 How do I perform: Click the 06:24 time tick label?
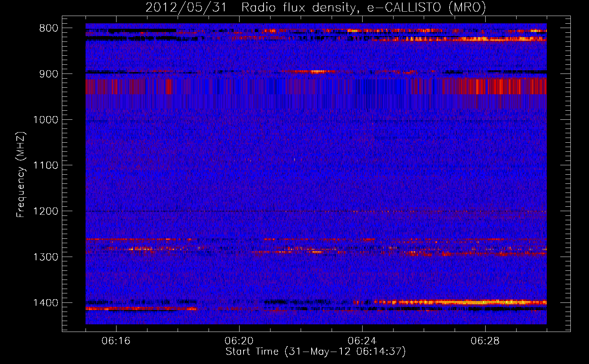[362, 341]
